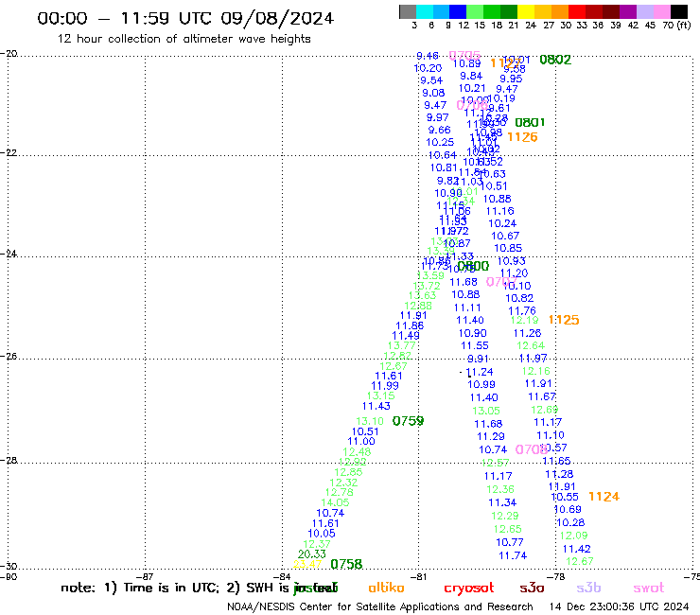This screenshot has width=700, height=615.
Task: Click the title '00:00 – 11:59 UTC 09/08/2024'
Action: (x=185, y=18)
